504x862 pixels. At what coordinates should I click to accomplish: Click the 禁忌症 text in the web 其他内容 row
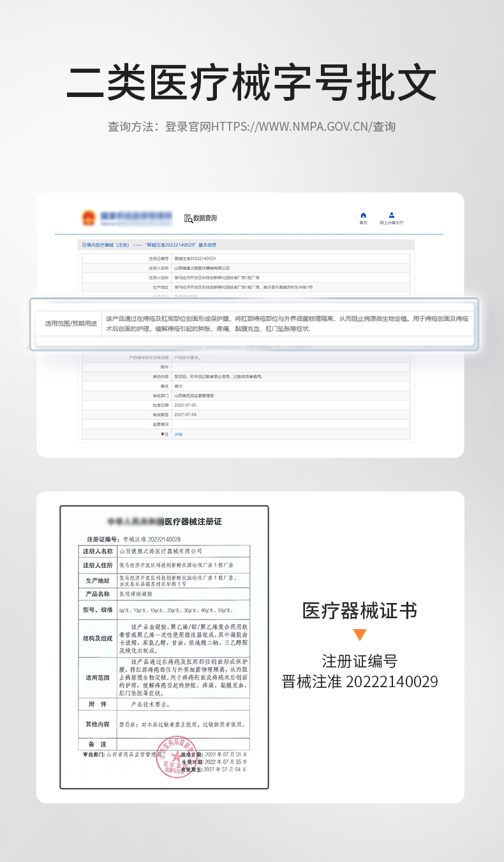(218, 376)
